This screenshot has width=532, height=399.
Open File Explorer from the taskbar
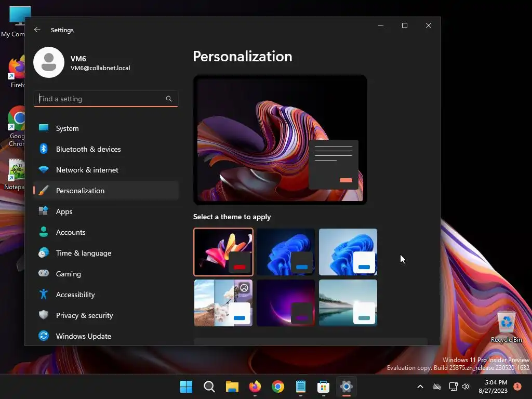pos(232,387)
